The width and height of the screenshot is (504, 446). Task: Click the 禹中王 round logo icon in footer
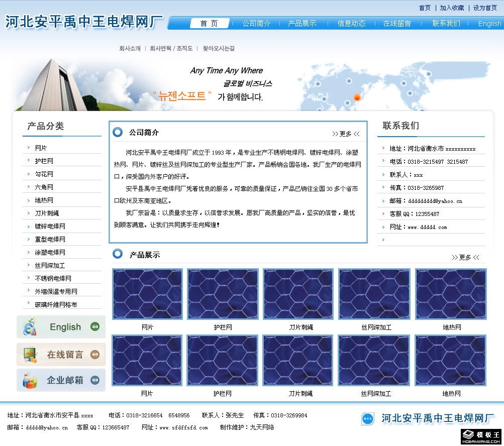pos(368,419)
